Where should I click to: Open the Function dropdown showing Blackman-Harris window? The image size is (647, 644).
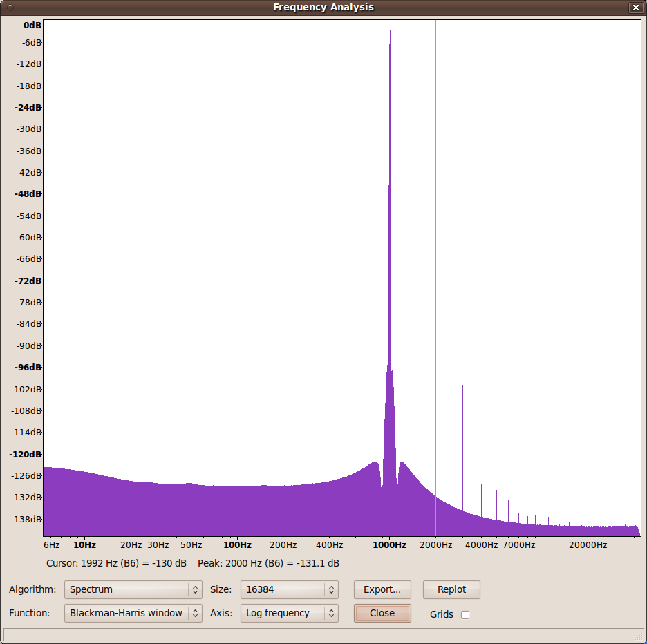[x=133, y=613]
